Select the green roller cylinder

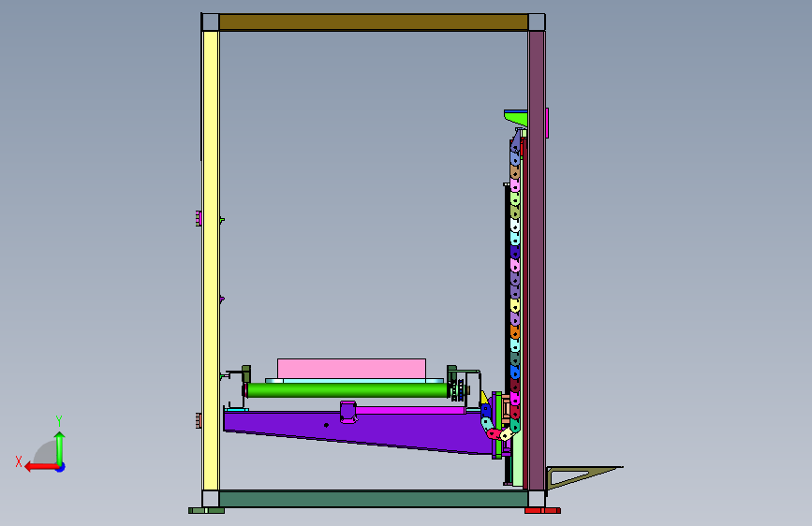(347, 390)
